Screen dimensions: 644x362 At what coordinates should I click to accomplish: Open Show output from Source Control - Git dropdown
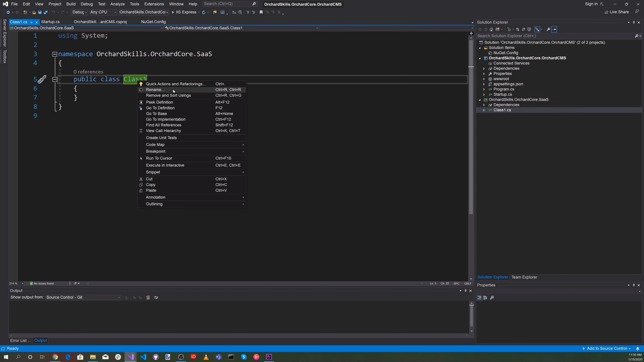(x=83, y=297)
